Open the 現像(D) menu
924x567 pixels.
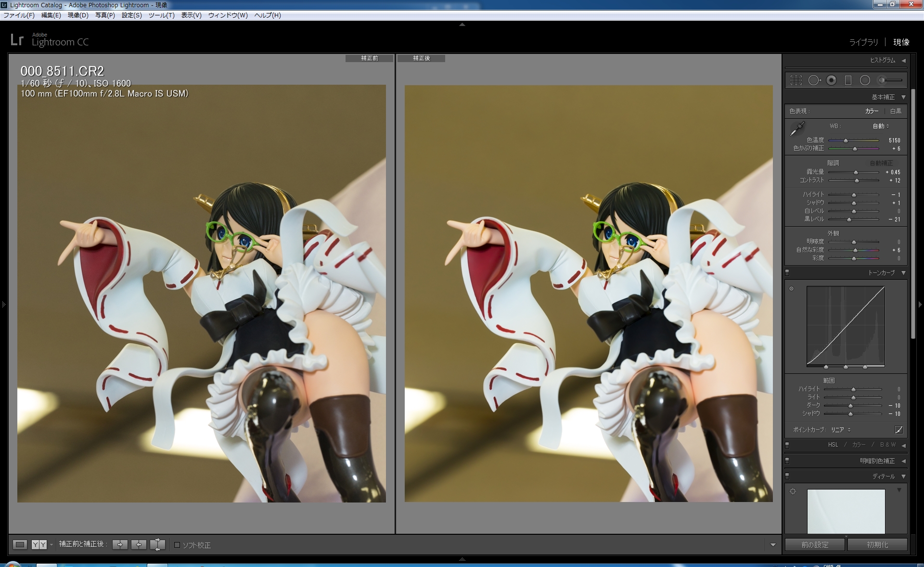point(78,15)
